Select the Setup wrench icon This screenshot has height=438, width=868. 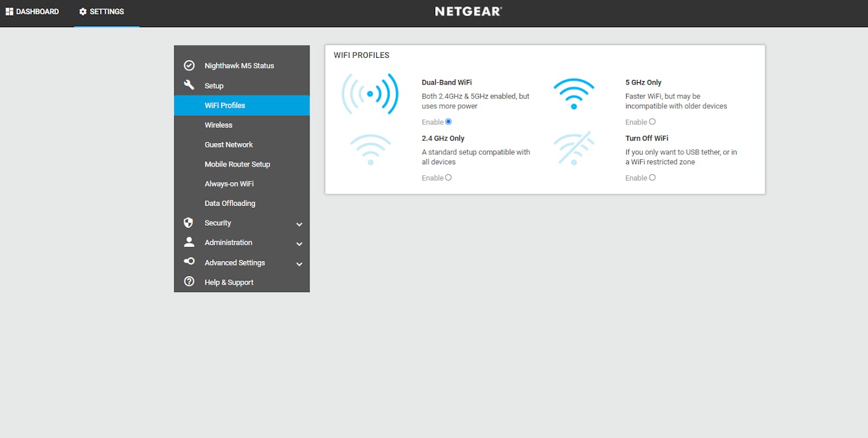click(189, 84)
